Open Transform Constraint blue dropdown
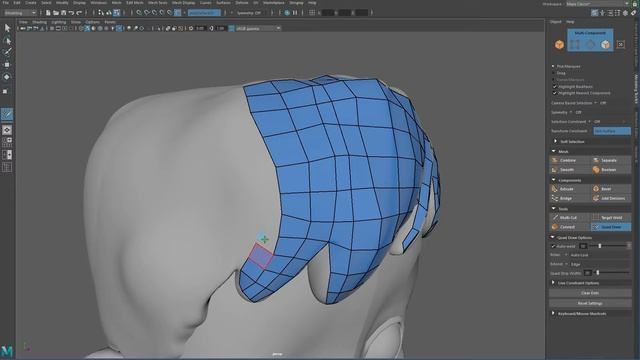This screenshot has height=360, width=640. click(612, 131)
